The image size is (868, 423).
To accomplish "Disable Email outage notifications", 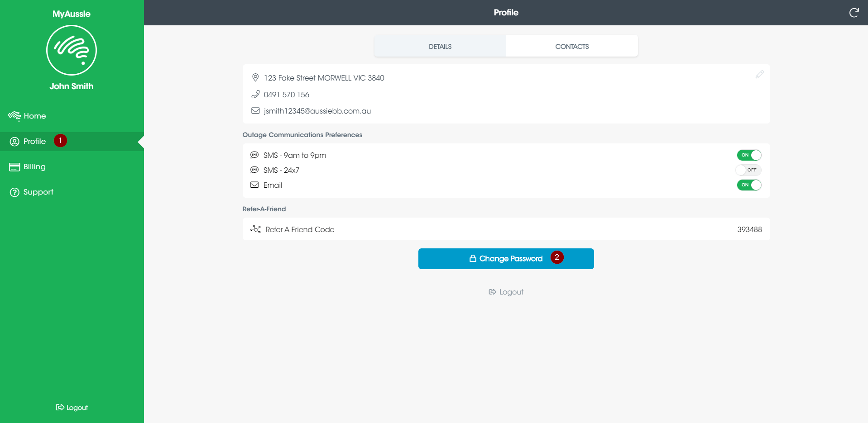I will point(748,185).
